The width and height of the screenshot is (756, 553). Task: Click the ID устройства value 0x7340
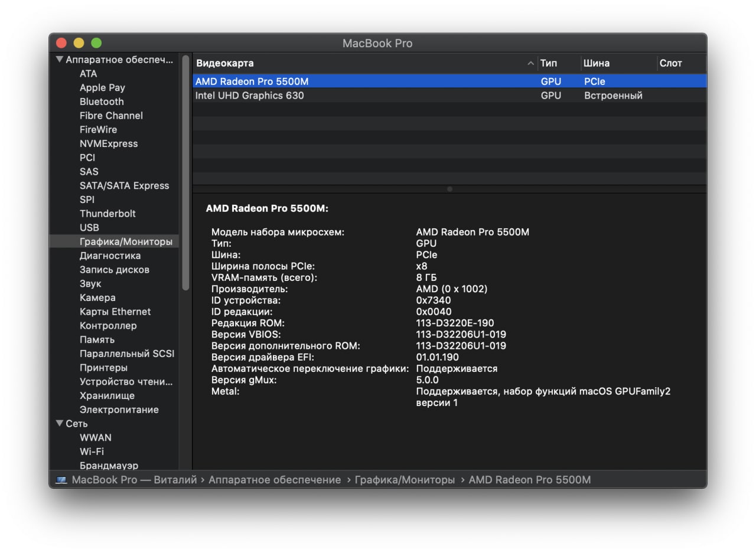[x=433, y=300]
